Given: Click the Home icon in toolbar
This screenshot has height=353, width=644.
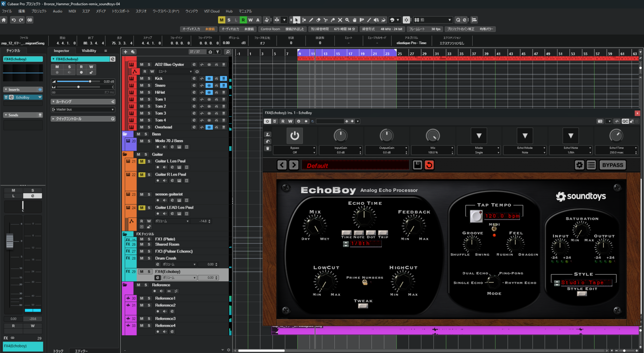Looking at the screenshot, I should click(4, 20).
